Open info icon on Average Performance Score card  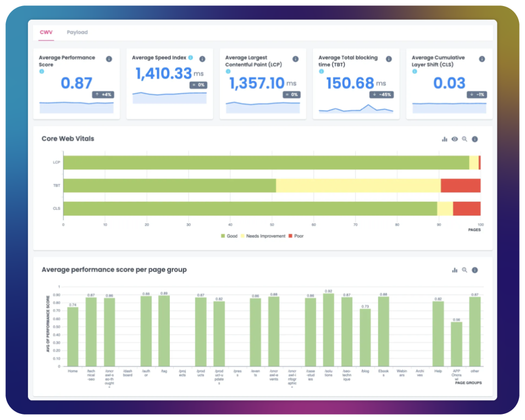pos(109,59)
